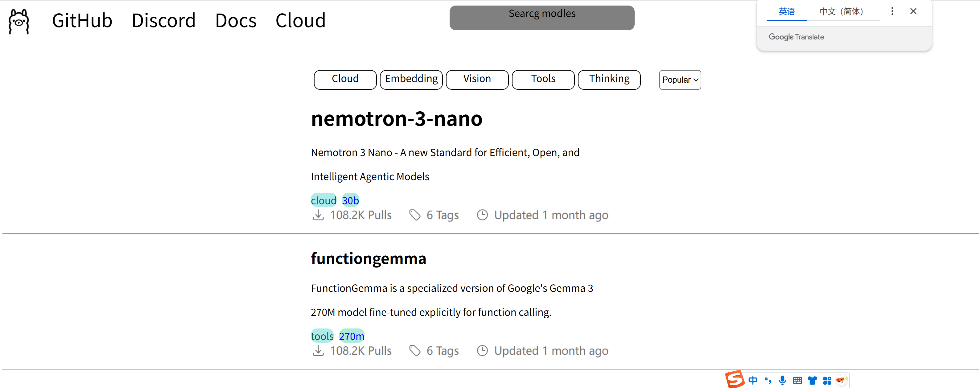Image resolution: width=980 pixels, height=388 pixels.
Task: Filter models by Embedding
Action: pos(411,79)
